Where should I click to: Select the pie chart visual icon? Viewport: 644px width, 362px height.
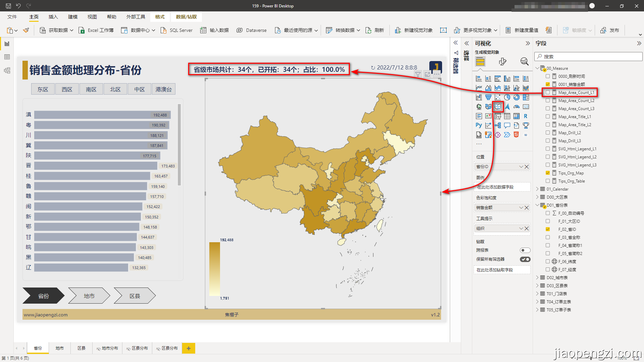pyautogui.click(x=507, y=97)
